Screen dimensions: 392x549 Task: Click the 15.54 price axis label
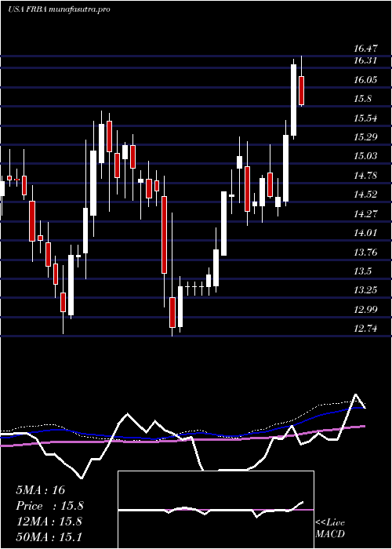coord(366,118)
